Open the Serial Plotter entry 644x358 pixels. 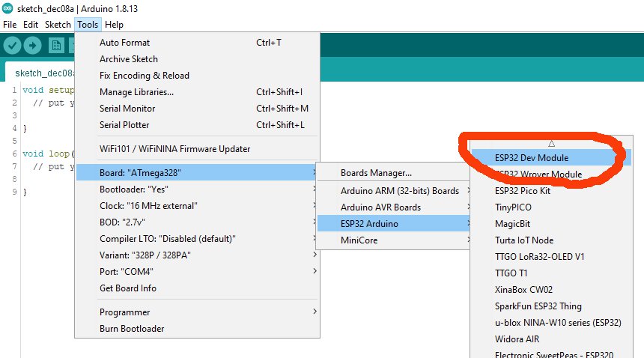197,124
